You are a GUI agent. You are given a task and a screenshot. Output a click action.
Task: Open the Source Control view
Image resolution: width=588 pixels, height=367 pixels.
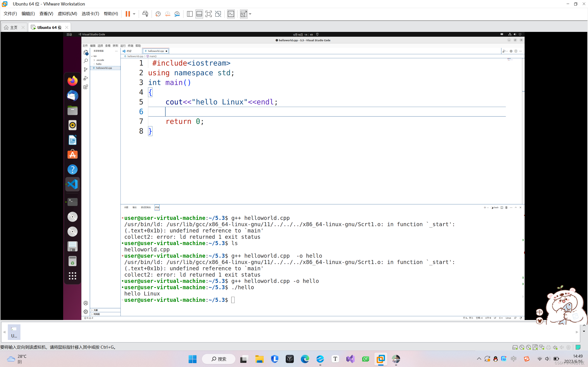(x=85, y=70)
